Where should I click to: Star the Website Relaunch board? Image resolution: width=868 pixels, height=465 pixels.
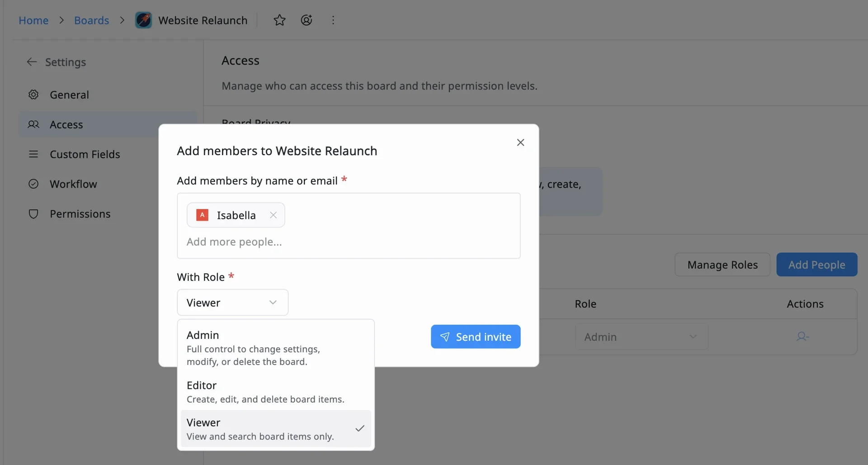[279, 20]
